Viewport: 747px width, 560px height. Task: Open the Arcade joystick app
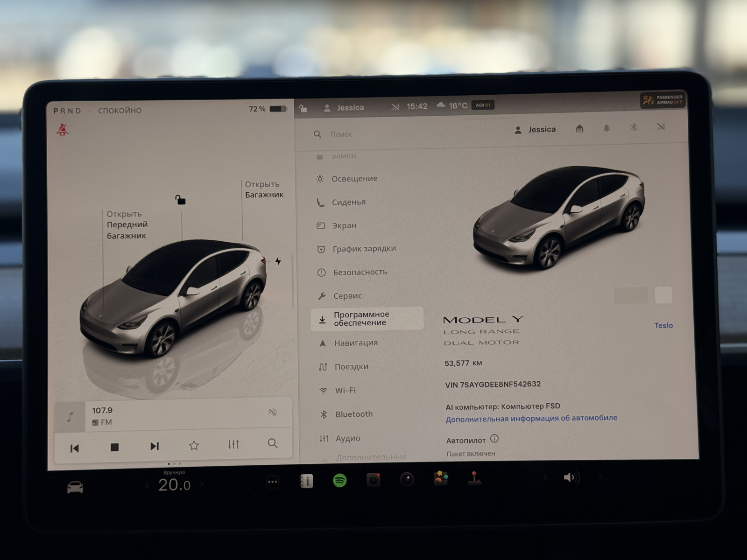coord(474,478)
